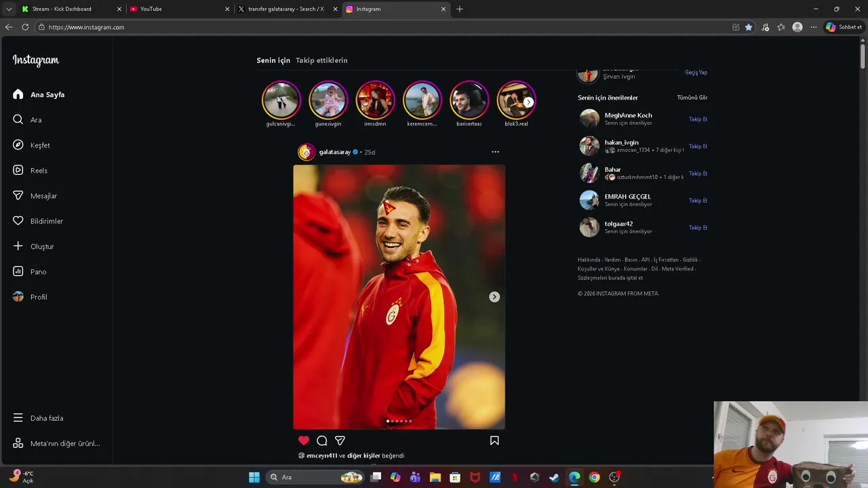The height and width of the screenshot is (488, 868).
Task: Open Mesajlar direct messages
Action: pos(35,196)
